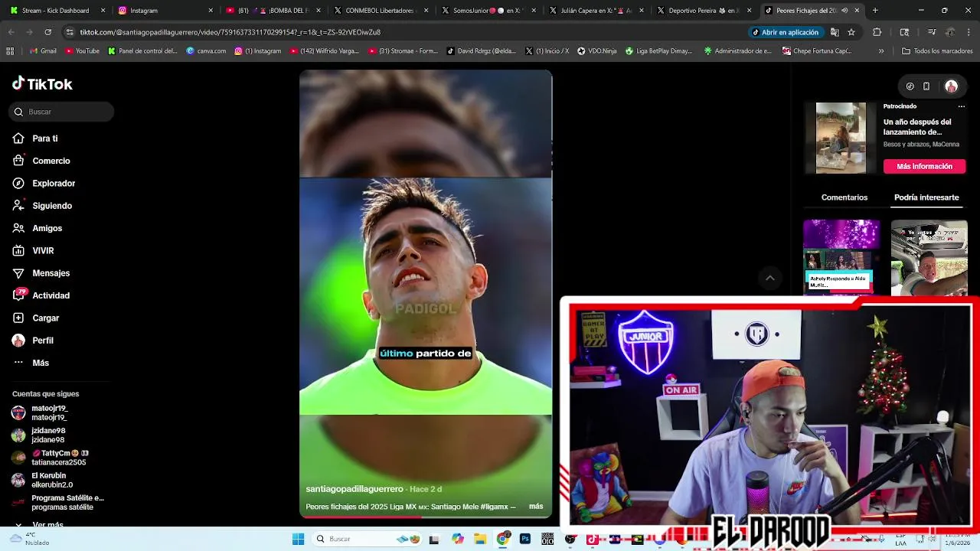This screenshot has height=551, width=980.
Task: Open the Chrome apps grid icon
Action: pyautogui.click(x=10, y=51)
